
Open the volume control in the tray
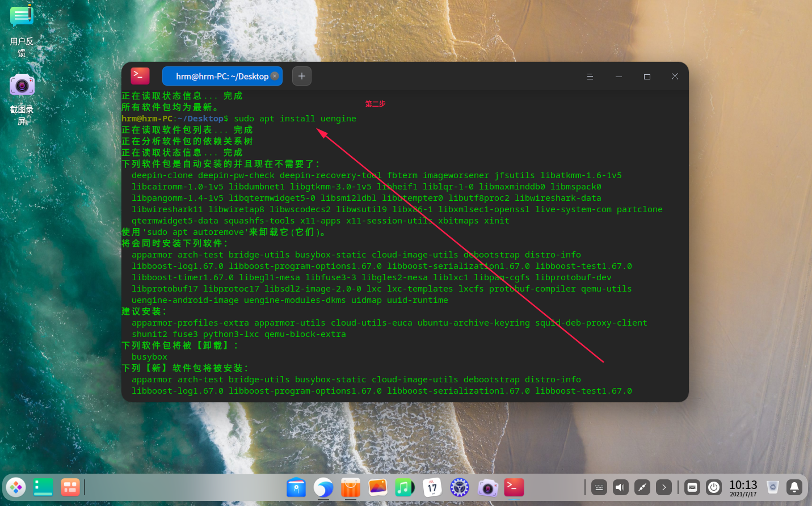coord(621,487)
